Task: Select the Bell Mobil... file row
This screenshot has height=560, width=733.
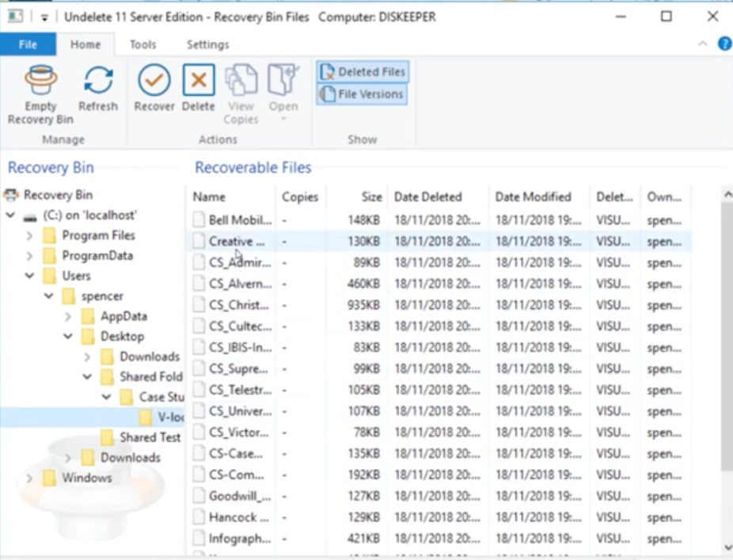Action: (x=439, y=220)
